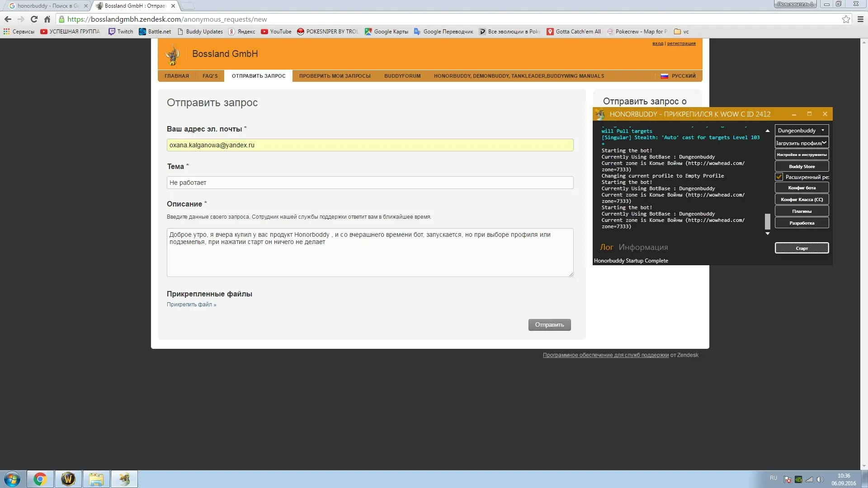Open the FAQ'S navigation tab
The image size is (868, 488).
210,76
